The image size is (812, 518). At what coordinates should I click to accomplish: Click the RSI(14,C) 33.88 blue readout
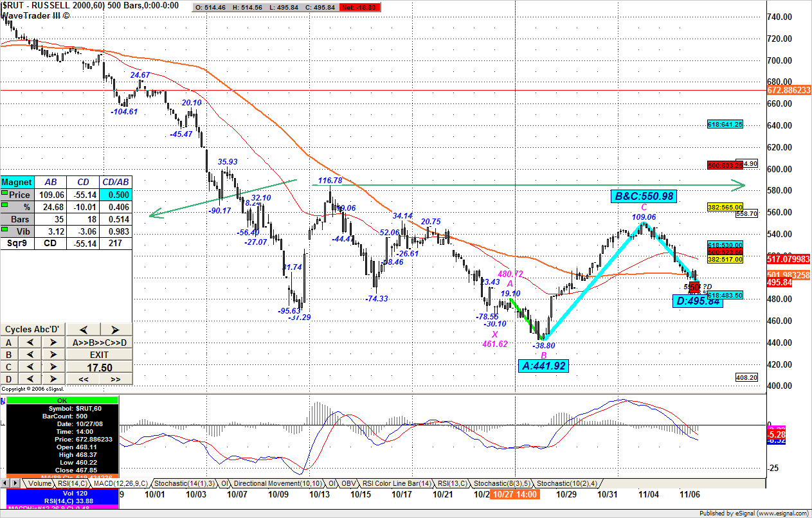point(62,501)
